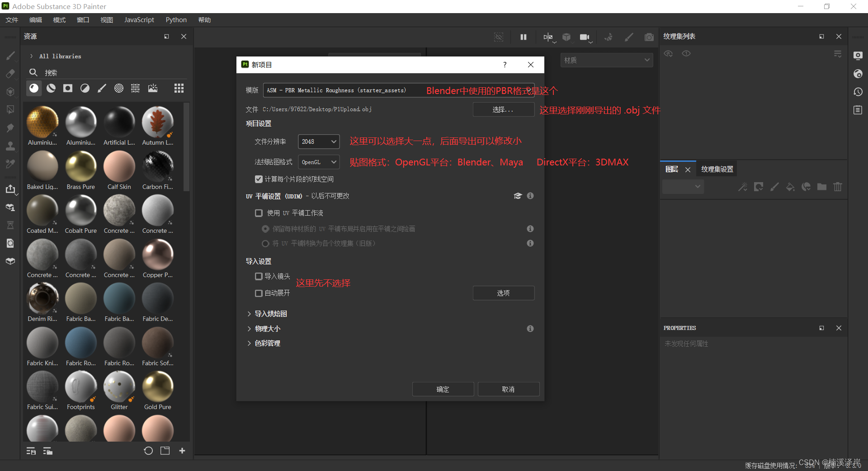868x471 pixels.
Task: Click the assets panel vertical scrollbar
Action: tap(186, 147)
